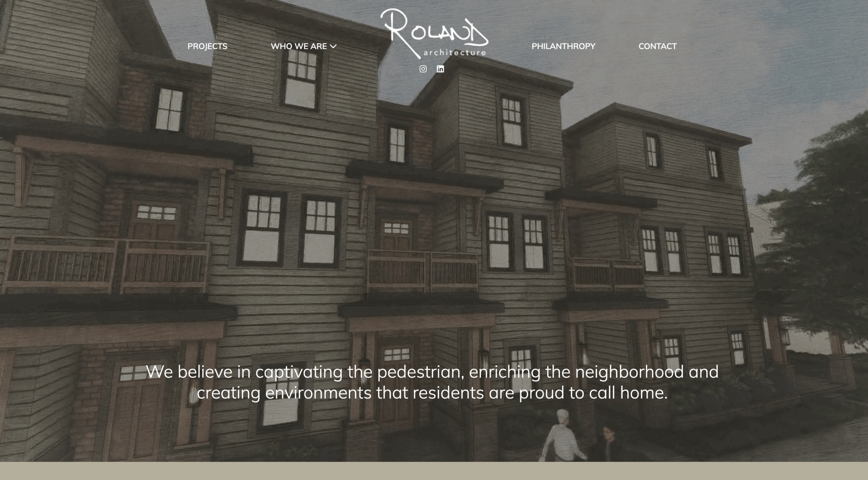Click the word 'pedestrian' in the hero tagline
This screenshot has height=480, width=868.
[420, 372]
